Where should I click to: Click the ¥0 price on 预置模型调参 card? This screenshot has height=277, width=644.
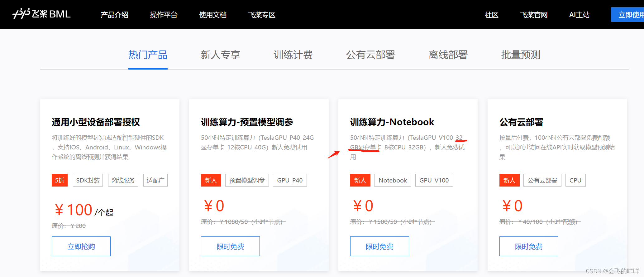(x=214, y=206)
